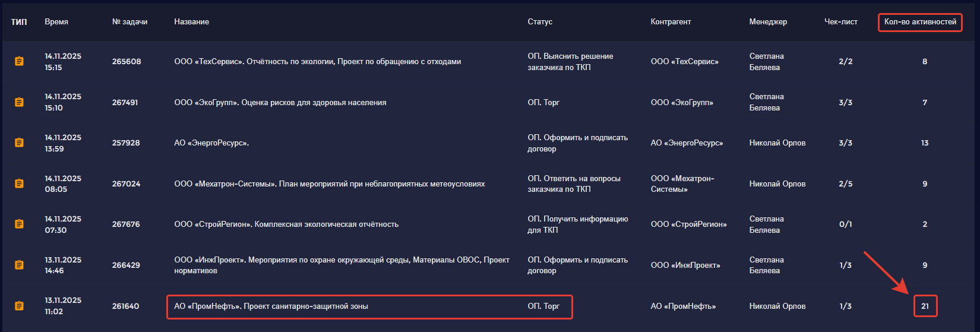980x332 pixels.
Task: Open ООО «СтройРегион» Комплексная экологическая отчётность
Action: tap(286, 225)
